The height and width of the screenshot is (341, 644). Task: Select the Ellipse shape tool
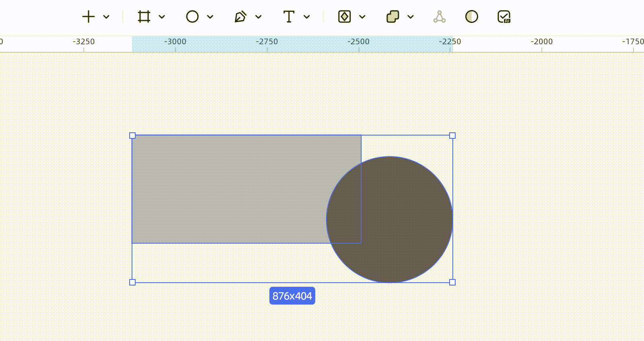(192, 16)
